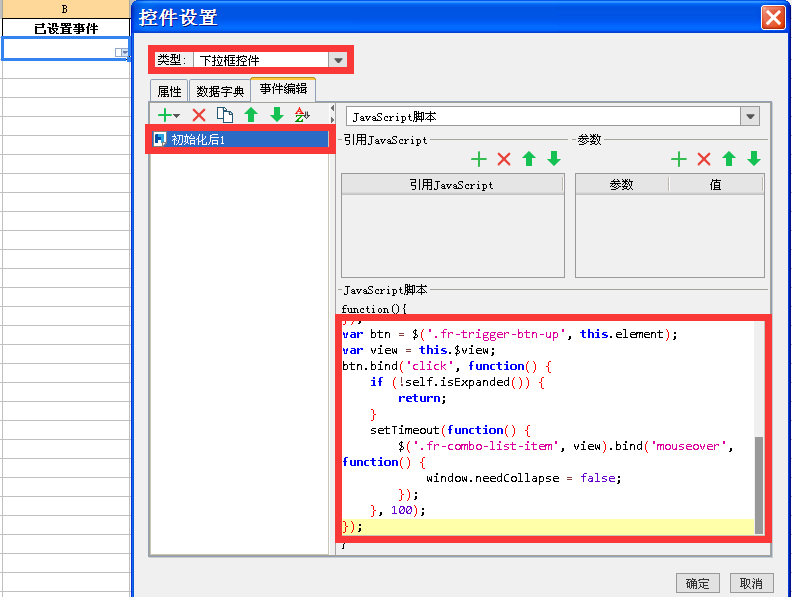The height and width of the screenshot is (597, 792).
Task: Move the selected event up
Action: 251,115
